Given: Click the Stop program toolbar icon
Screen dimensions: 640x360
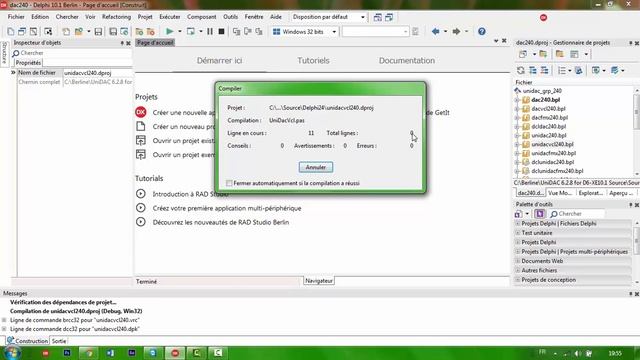Looking at the screenshot, I should pos(221,31).
